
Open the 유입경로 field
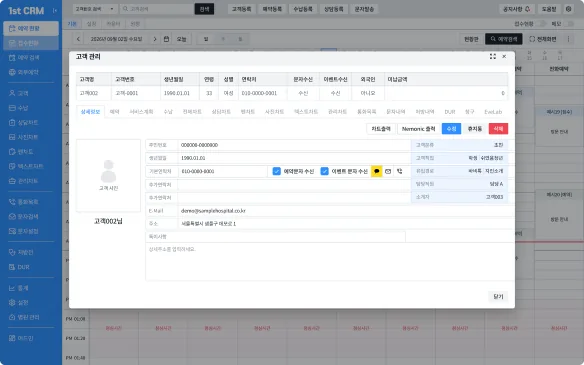[x=459, y=171]
